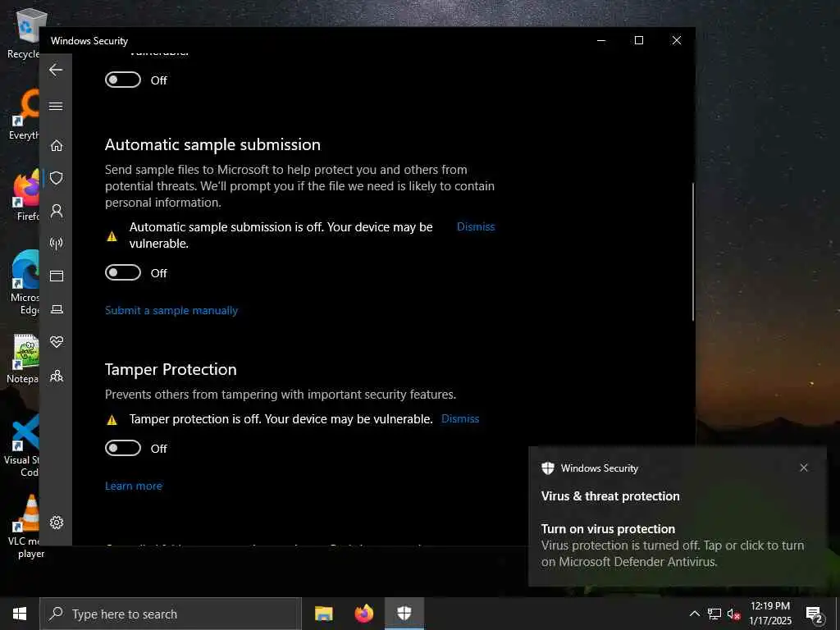Screen dimensions: 840x630
Task: Select the Microsoft Edge desktop shortcut
Action: point(25,282)
